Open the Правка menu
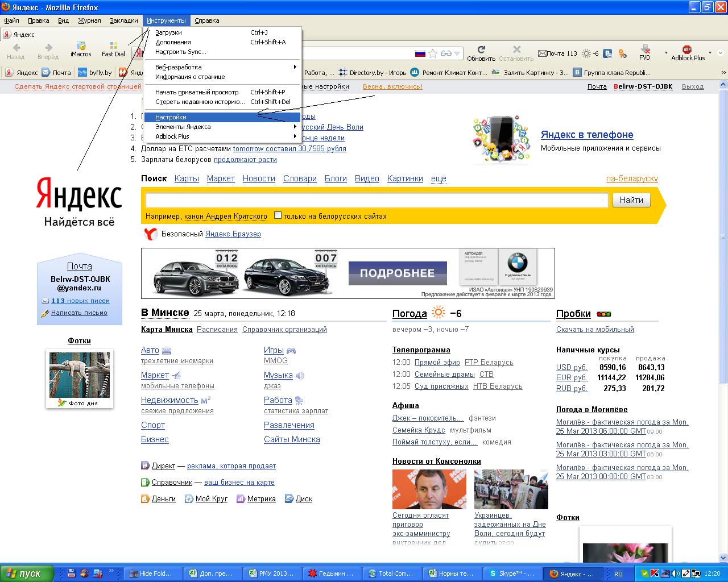Screen dimensions: 728x582 click(x=39, y=20)
